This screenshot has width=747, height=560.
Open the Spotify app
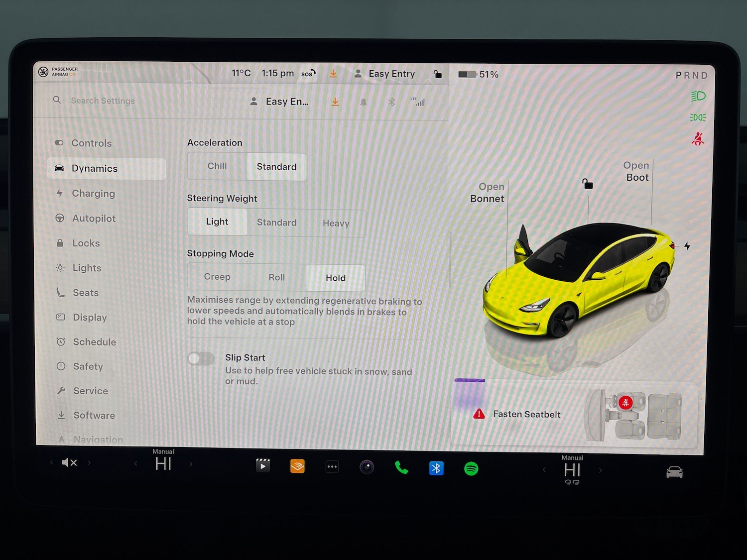point(471,468)
